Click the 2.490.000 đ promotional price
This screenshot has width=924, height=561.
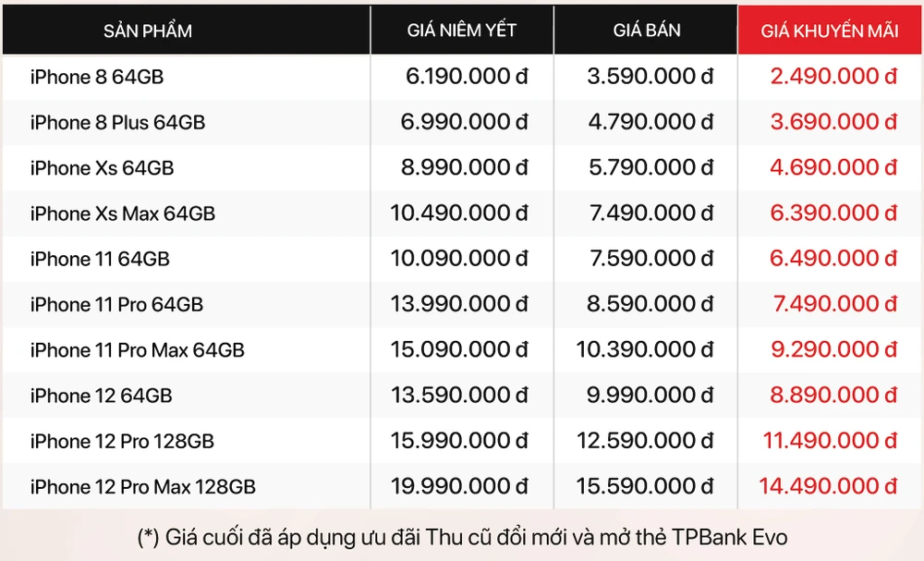point(833,77)
